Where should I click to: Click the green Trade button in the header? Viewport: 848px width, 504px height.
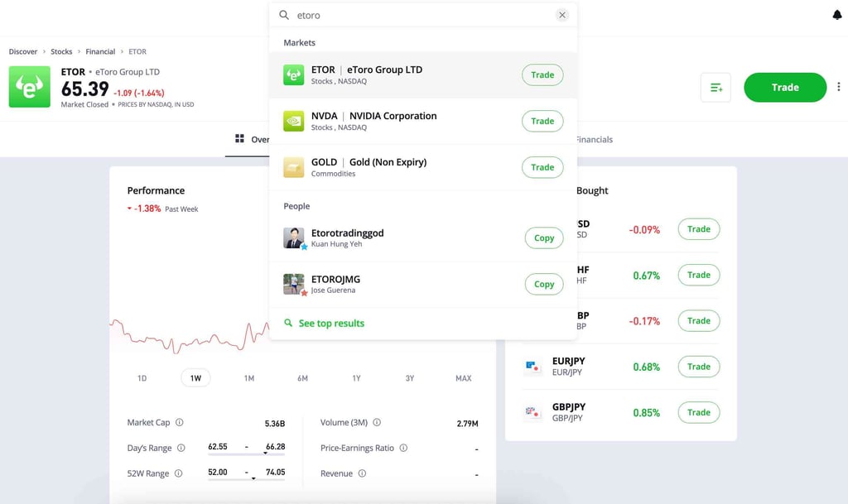pos(784,87)
